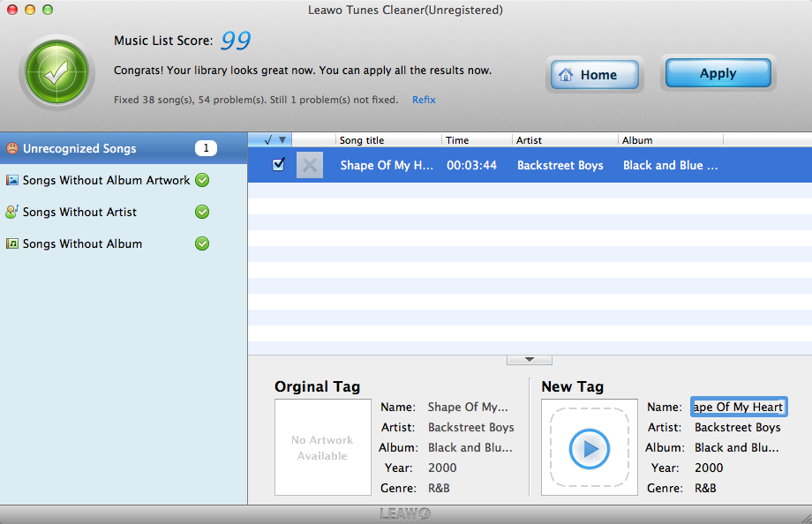Click New Tag Year value 2000
The height and width of the screenshot is (524, 812).
click(x=709, y=468)
